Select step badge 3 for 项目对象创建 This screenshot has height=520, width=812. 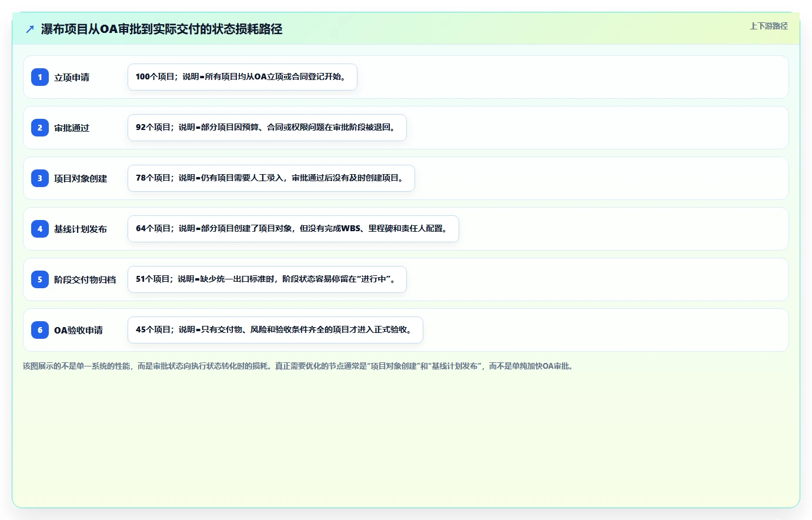pyautogui.click(x=40, y=178)
